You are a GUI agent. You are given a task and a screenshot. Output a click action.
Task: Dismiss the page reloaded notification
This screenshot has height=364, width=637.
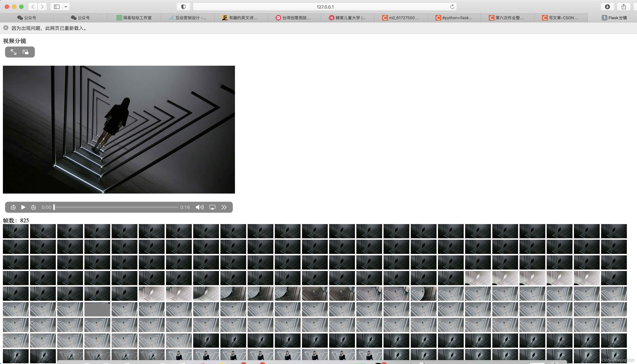coord(6,28)
